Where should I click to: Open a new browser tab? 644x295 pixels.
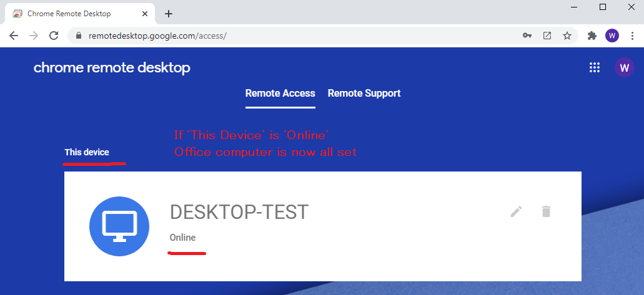pos(168,14)
